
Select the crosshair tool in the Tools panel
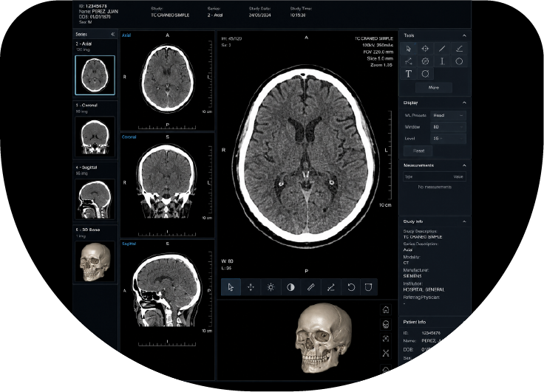click(425, 49)
